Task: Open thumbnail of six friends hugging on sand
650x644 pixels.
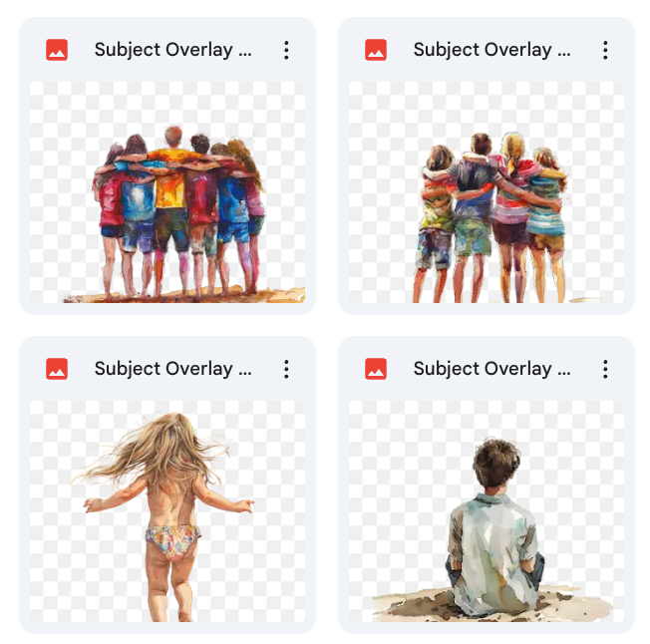Action: click(167, 192)
